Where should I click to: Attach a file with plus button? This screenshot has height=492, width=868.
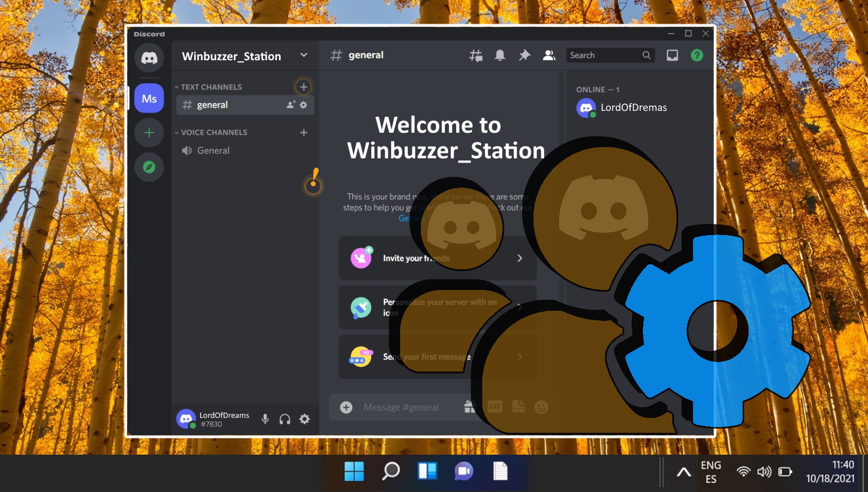(x=346, y=407)
